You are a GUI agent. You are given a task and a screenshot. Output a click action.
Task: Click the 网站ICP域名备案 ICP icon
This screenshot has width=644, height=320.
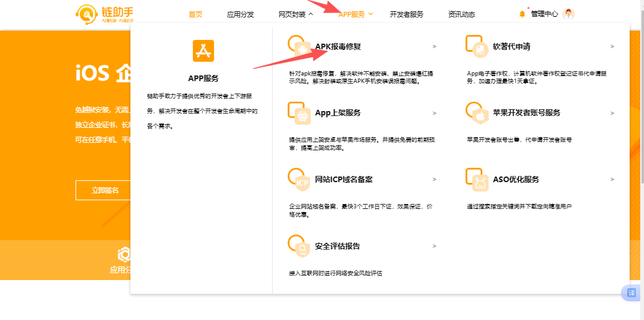(301, 180)
